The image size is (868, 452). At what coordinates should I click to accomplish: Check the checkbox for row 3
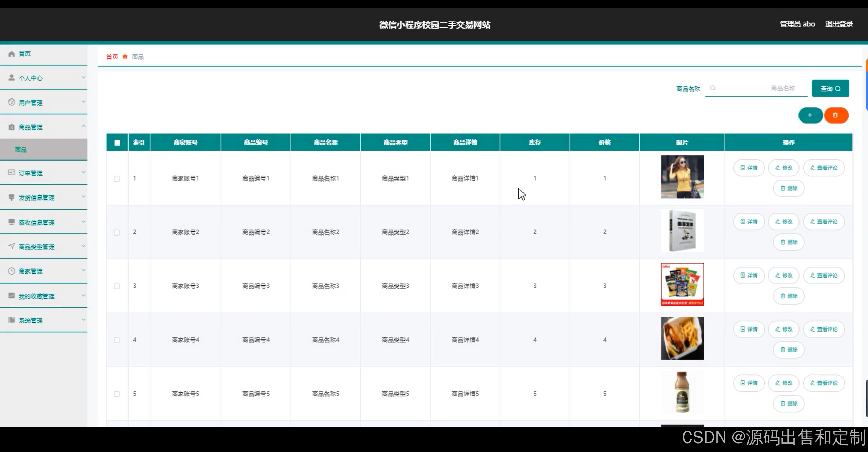click(117, 286)
